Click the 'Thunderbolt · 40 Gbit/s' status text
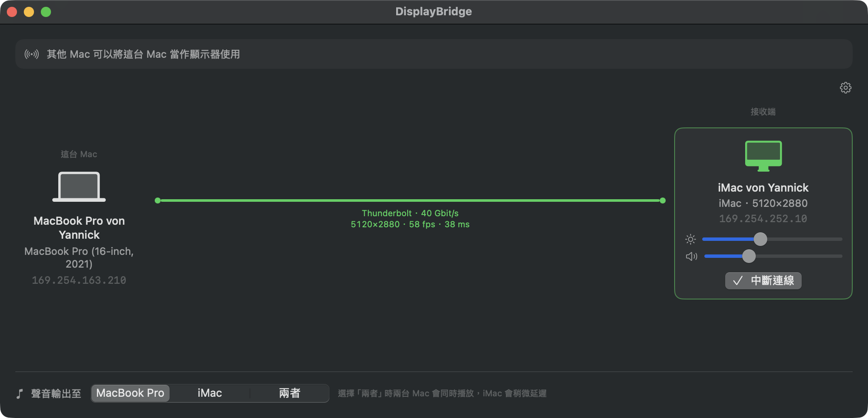 [410, 213]
